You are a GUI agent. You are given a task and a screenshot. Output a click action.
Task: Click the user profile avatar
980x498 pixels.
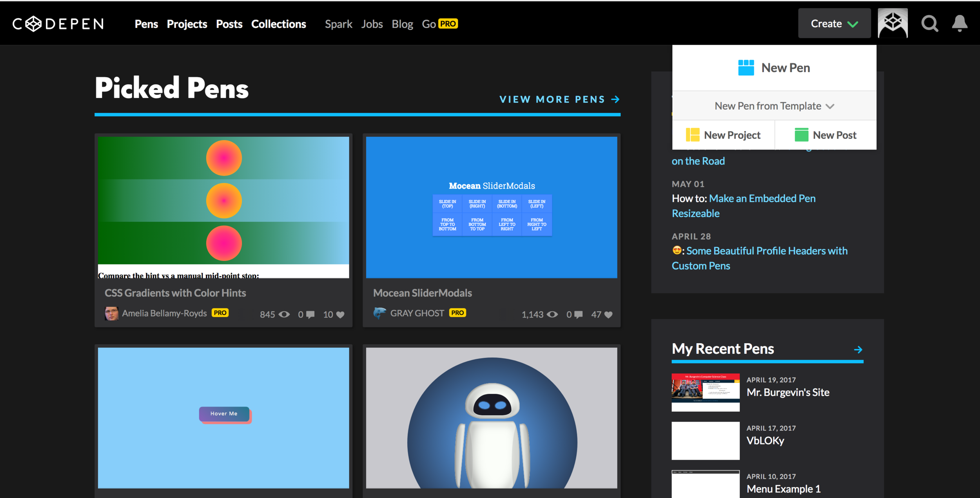tap(893, 23)
